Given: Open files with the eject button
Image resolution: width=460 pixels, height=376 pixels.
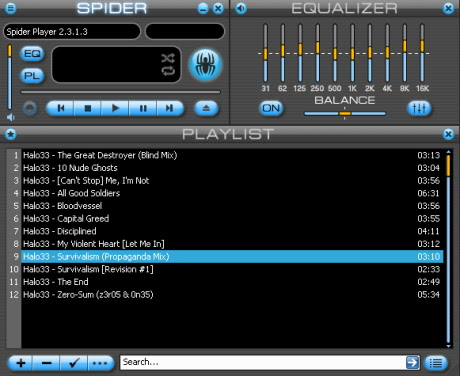Looking at the screenshot, I should pyautogui.click(x=206, y=108).
